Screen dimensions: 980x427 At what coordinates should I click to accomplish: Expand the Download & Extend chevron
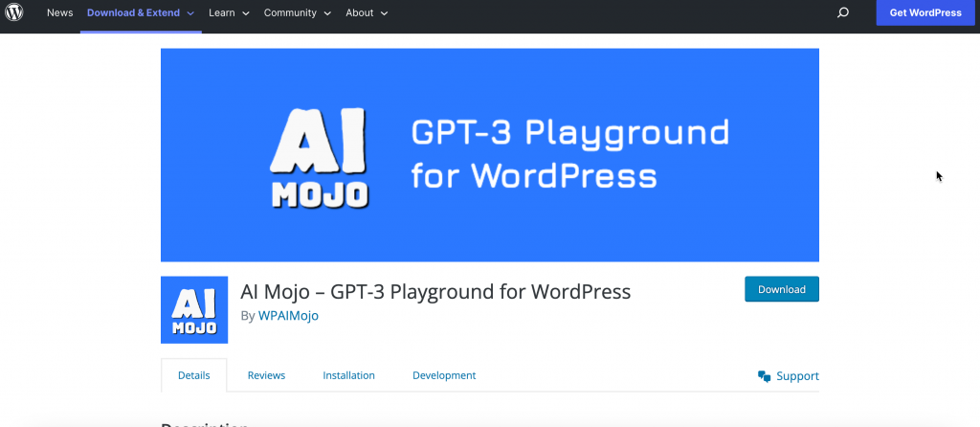click(190, 13)
